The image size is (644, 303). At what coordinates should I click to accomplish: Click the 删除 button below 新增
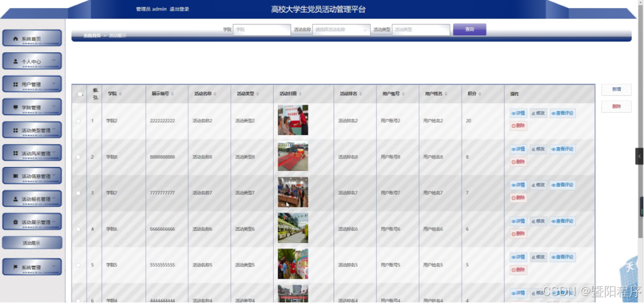click(x=616, y=106)
